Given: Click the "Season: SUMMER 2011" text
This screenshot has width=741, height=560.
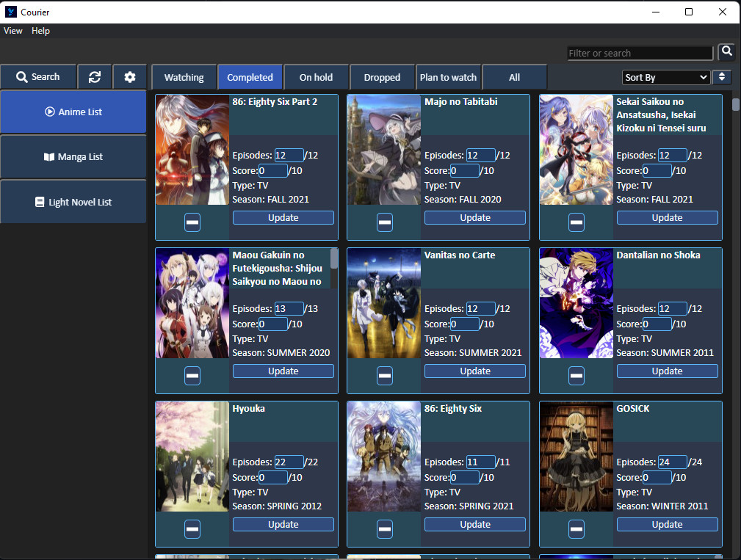Looking at the screenshot, I should coord(665,353).
